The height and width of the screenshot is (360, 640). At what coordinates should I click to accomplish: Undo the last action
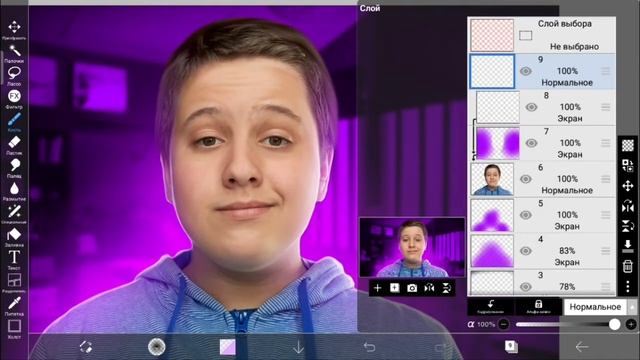coord(369,347)
